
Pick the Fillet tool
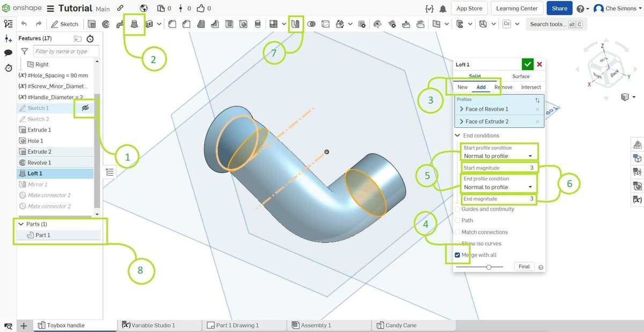[x=173, y=24]
